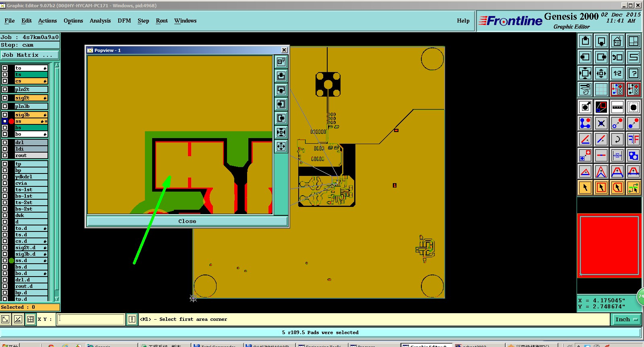644x347 pixels.
Task: Toggle the grid display icon
Action: coord(601,89)
